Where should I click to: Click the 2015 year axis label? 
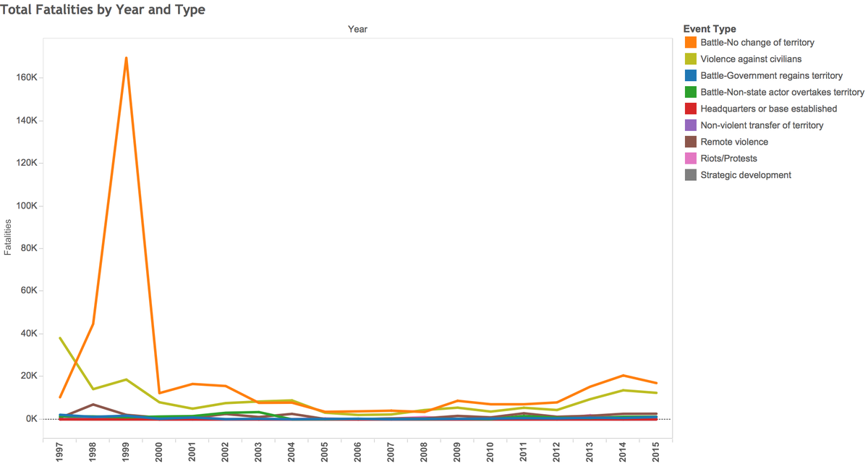click(656, 452)
